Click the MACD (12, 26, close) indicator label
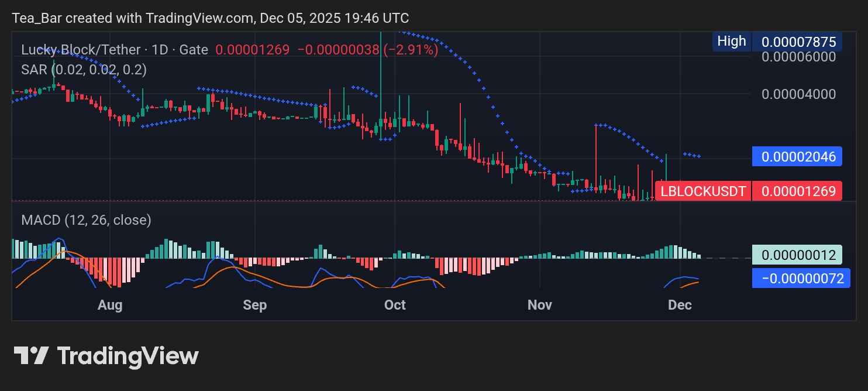Viewport: 868px width, 391px height. (86, 220)
